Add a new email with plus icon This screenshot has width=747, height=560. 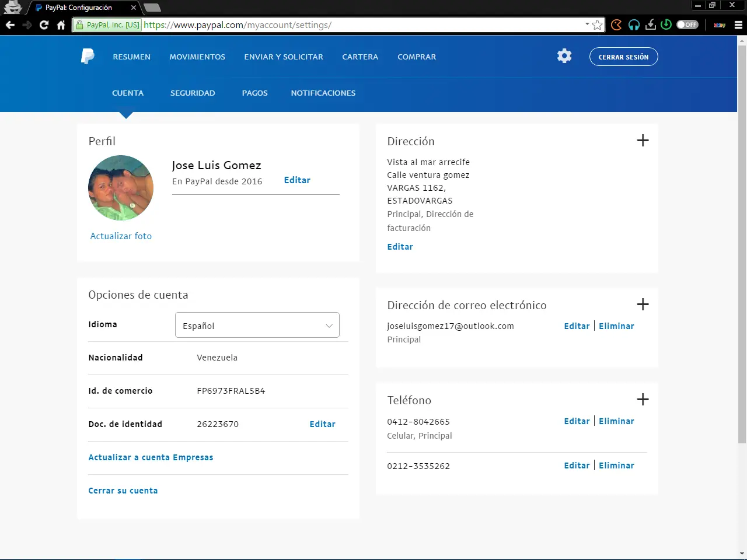click(643, 304)
